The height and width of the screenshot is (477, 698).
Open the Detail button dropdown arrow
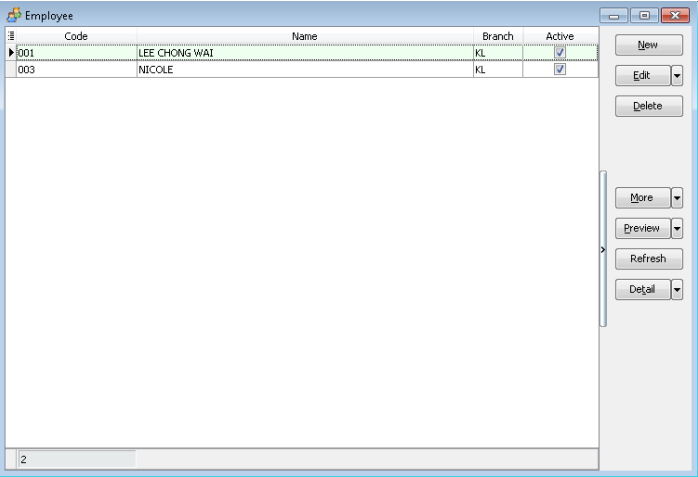point(677,290)
